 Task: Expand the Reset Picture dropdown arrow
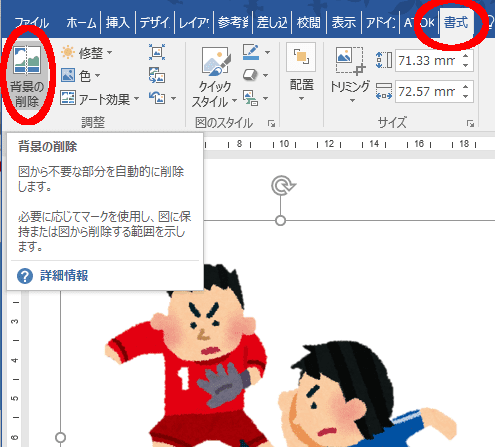tap(173, 98)
